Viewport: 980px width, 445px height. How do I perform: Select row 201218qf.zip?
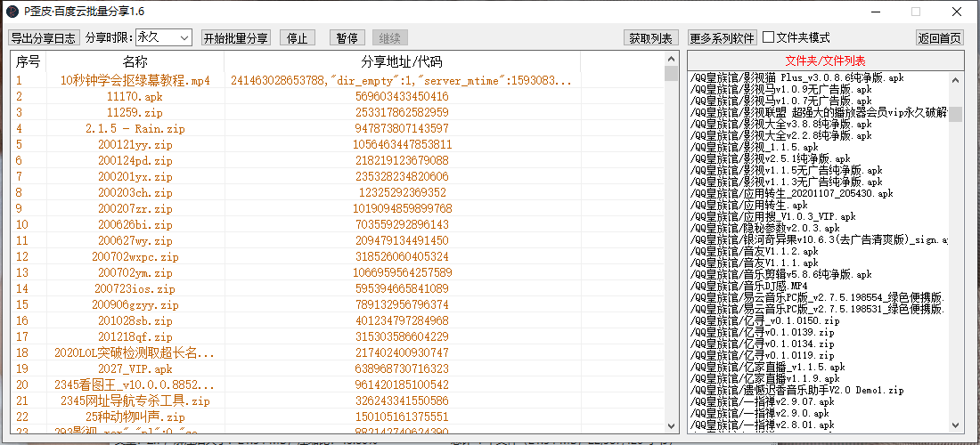[x=338, y=336]
